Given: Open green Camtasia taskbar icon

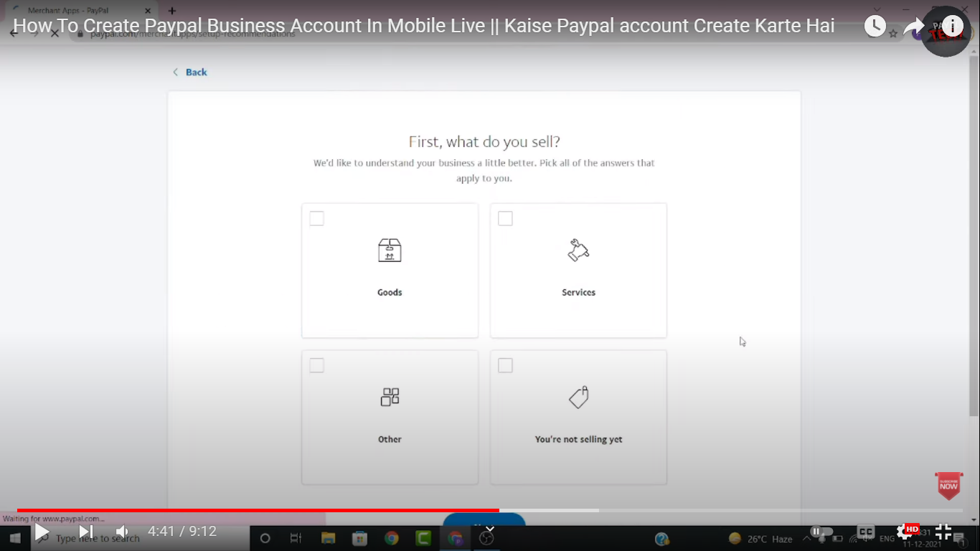Looking at the screenshot, I should tap(423, 538).
